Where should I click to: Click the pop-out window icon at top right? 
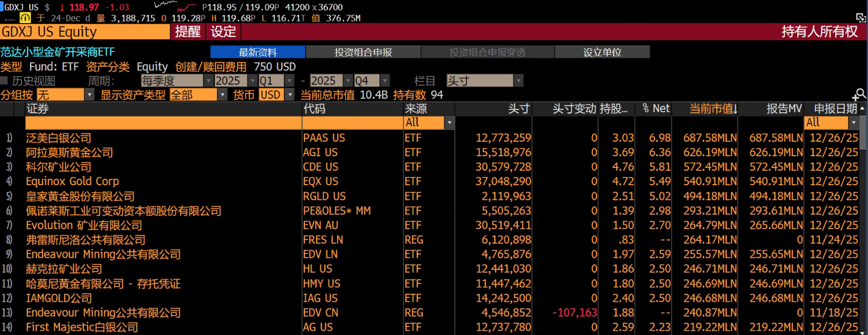click(860, 18)
